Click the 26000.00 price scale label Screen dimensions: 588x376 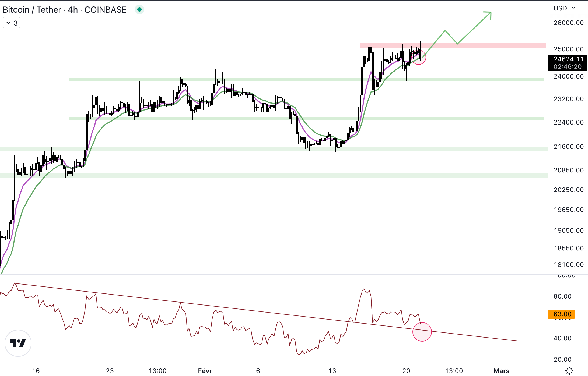[x=568, y=23]
